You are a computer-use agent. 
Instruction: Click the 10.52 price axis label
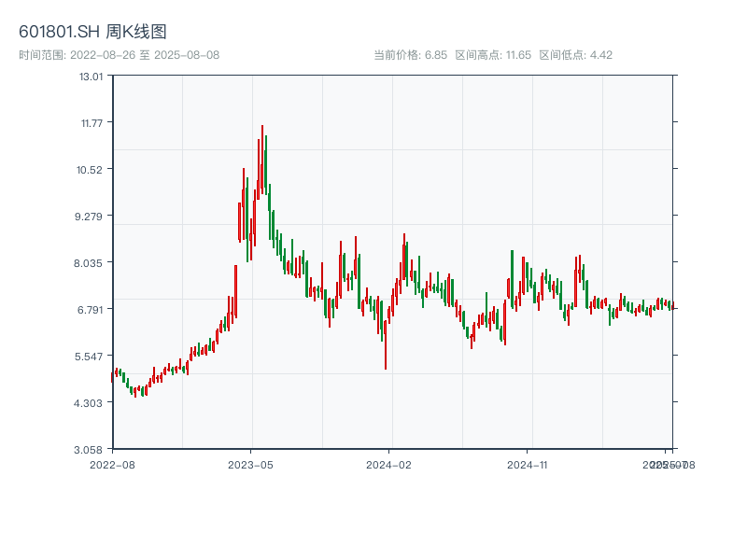[x=92, y=169]
